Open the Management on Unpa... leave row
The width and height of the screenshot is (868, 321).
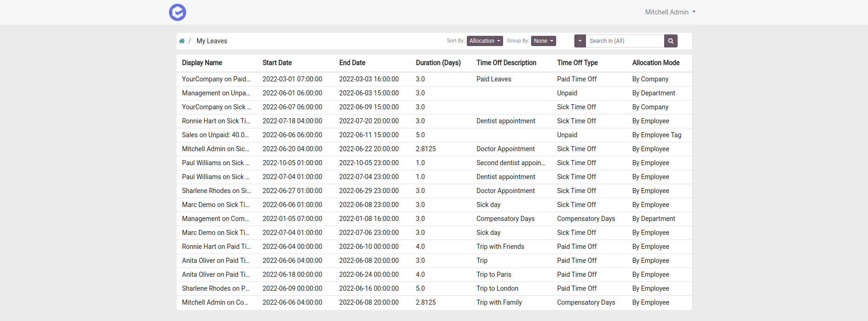tap(434, 93)
